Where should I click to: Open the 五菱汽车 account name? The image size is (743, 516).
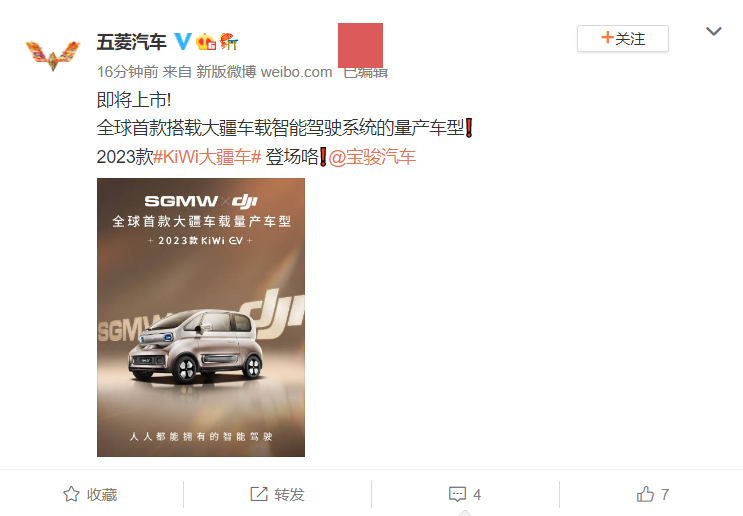132,42
